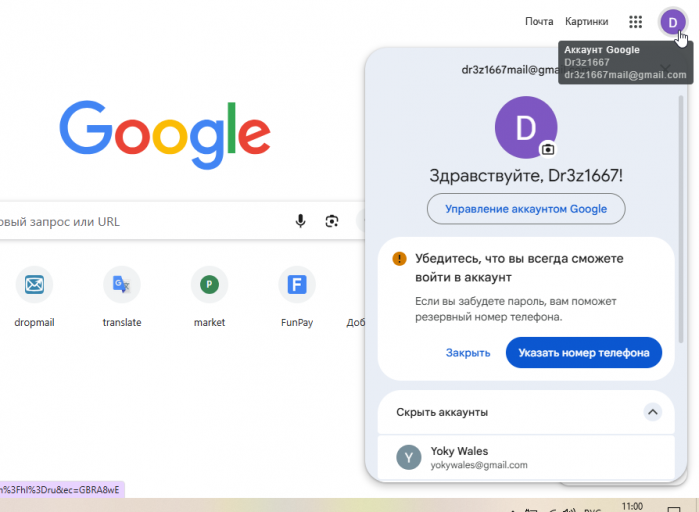
Task: Open Google Lens image search icon
Action: 332,221
